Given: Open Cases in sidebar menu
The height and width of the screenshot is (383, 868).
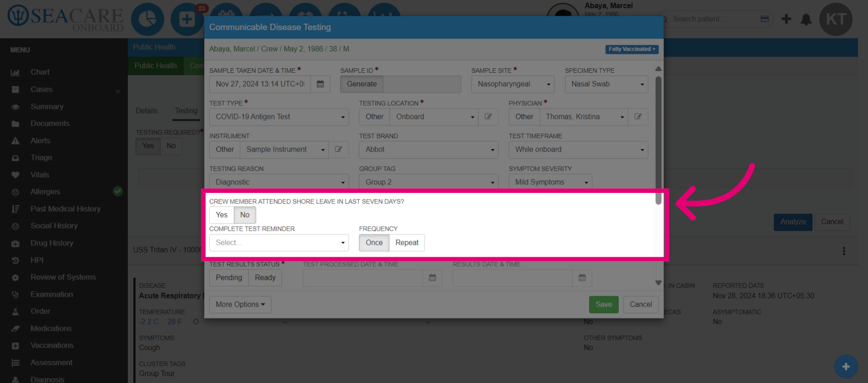Looking at the screenshot, I should (64, 89).
